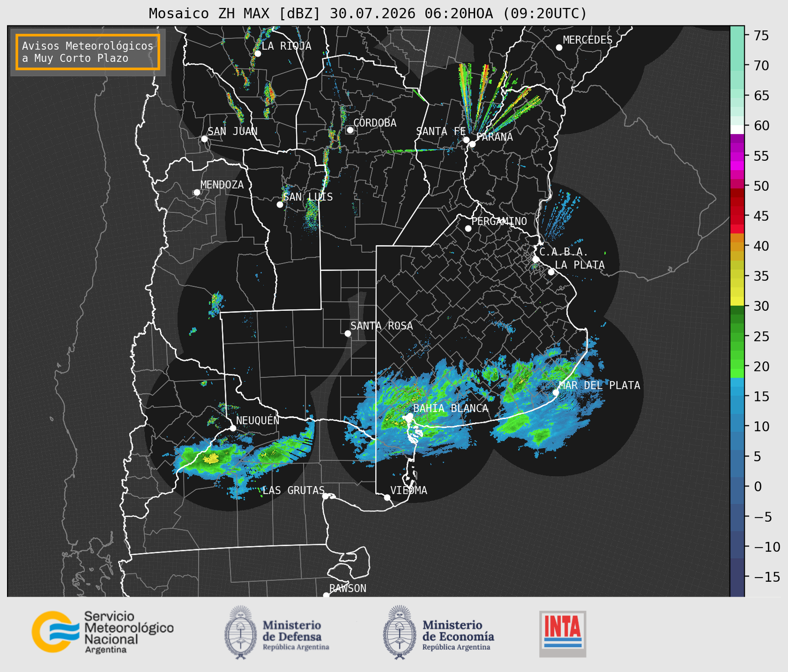Click the Pergamino city label

[499, 221]
